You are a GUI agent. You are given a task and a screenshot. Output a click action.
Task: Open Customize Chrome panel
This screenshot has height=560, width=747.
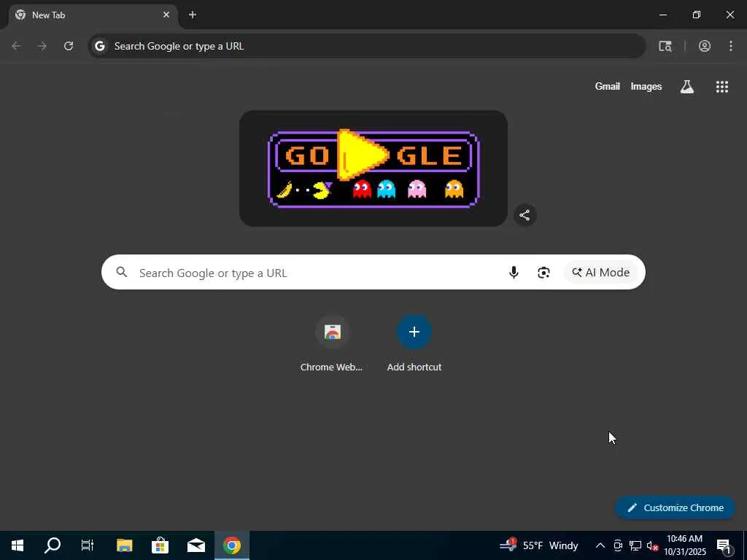point(675,507)
